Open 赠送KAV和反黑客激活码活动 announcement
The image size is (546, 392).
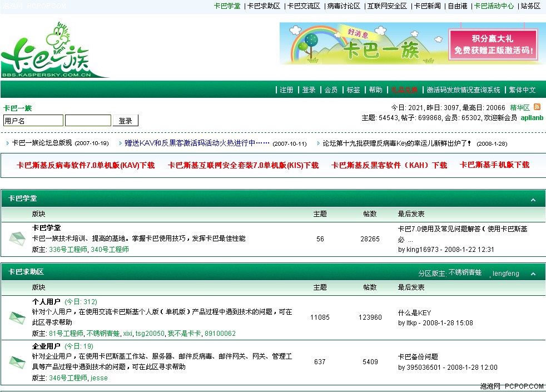(x=197, y=143)
